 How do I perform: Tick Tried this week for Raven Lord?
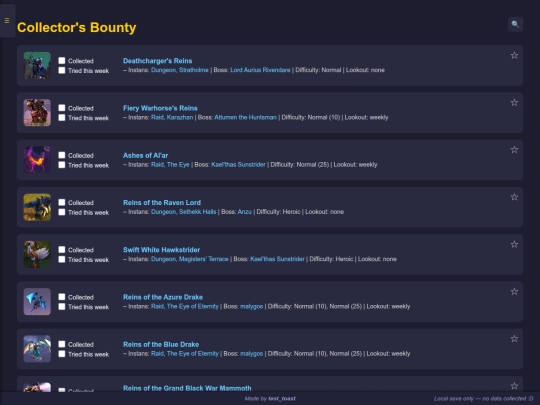coord(62,212)
